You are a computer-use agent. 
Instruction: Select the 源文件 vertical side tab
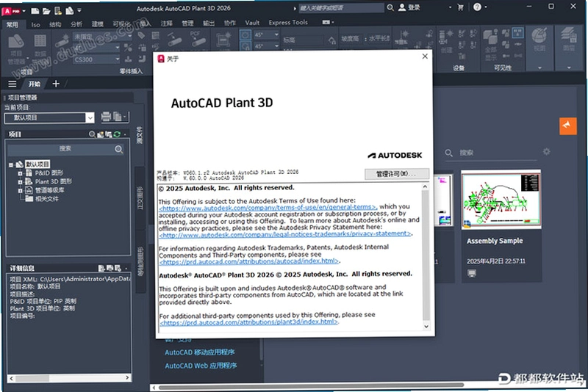(x=140, y=135)
